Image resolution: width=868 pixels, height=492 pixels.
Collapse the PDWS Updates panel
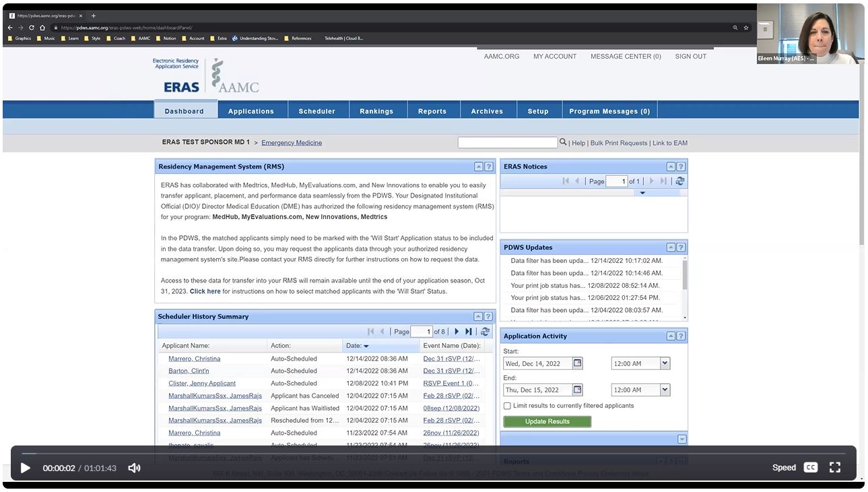pyautogui.click(x=671, y=247)
